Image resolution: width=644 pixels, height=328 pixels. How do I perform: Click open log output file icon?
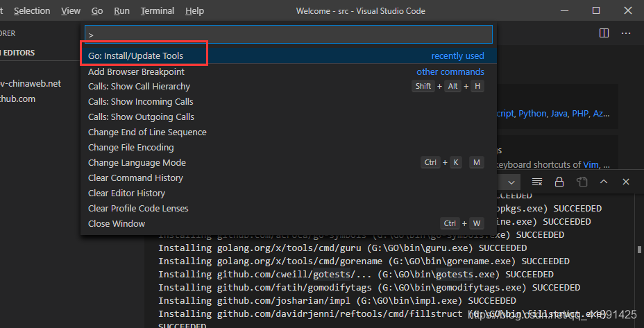click(x=582, y=182)
